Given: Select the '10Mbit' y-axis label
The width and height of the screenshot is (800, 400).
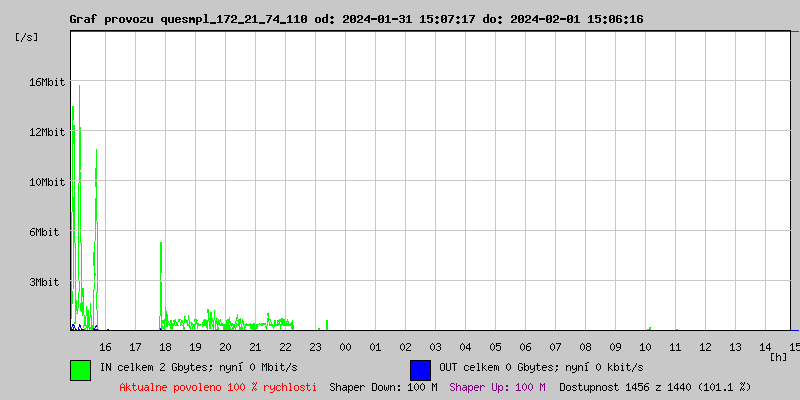Looking at the screenshot, I should point(47,182).
